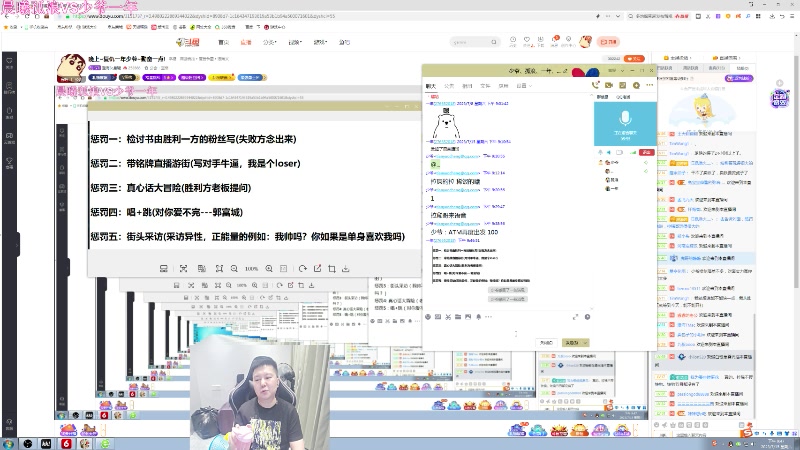Start a voice call in the QQ group window
The image size is (800, 450).
[595, 85]
